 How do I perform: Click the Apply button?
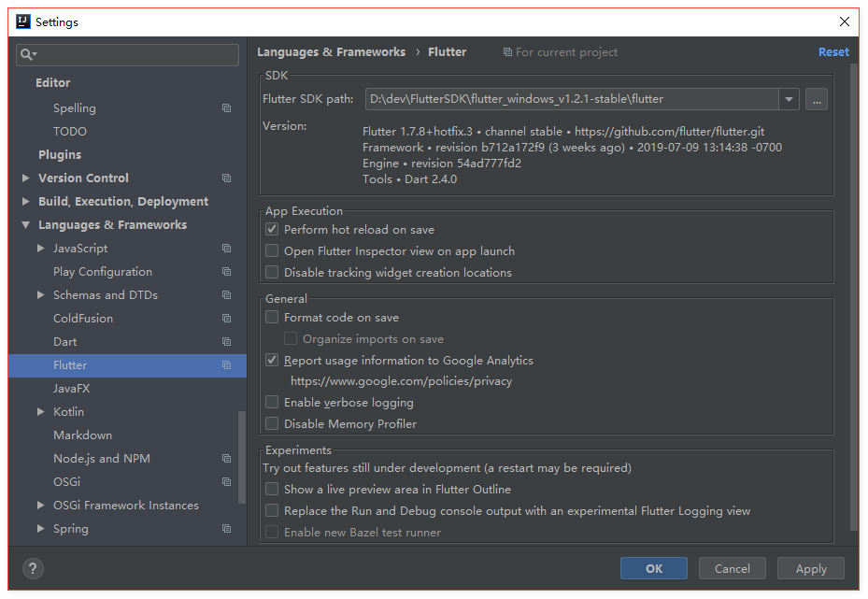click(x=811, y=568)
